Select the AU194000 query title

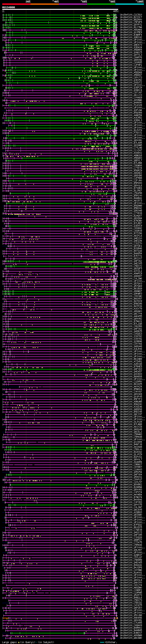(8, 8)
